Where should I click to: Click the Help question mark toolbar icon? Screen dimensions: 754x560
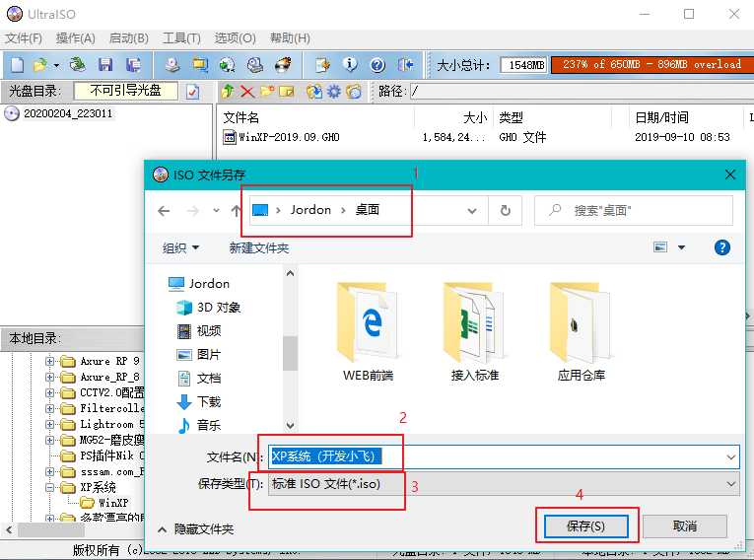377,64
